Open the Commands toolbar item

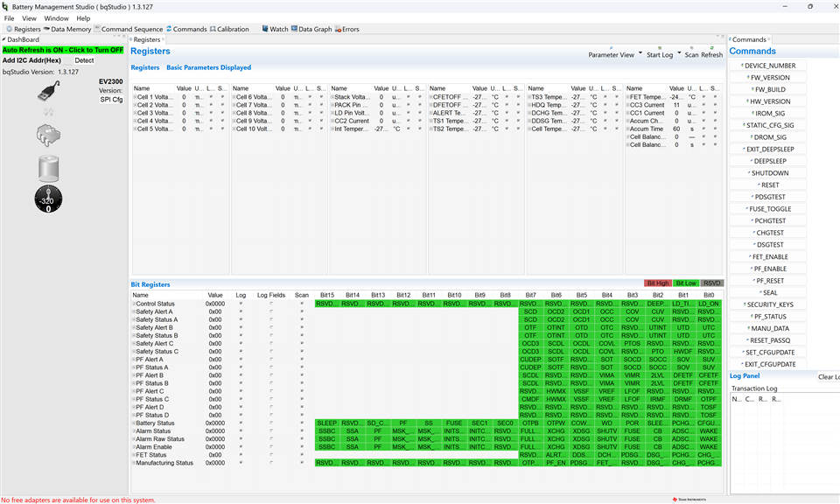pyautogui.click(x=185, y=29)
